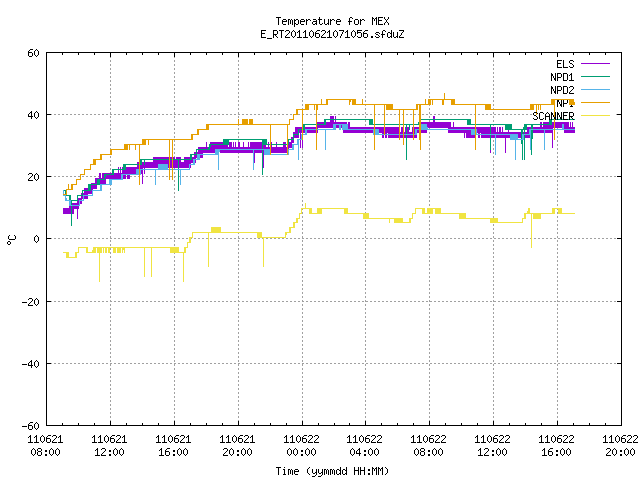The image size is (640, 480).
Task: Click the x-axis tick label '110622 20:00'
Action: click(x=620, y=446)
